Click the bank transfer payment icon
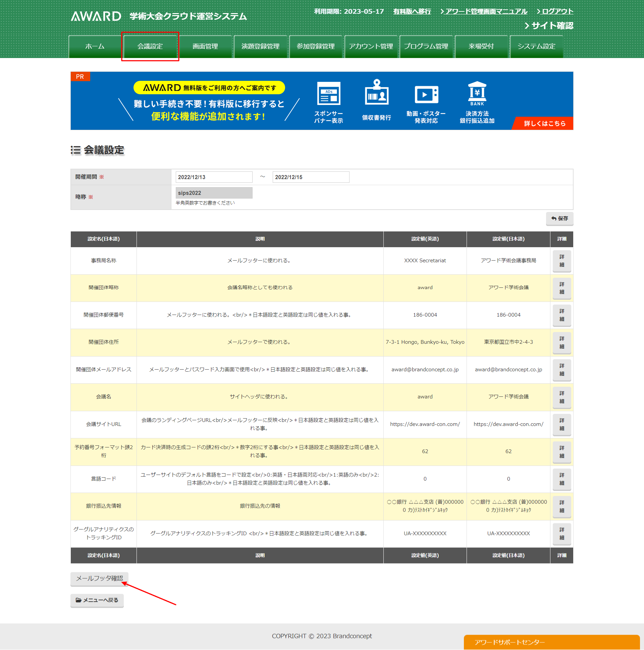 click(x=477, y=94)
